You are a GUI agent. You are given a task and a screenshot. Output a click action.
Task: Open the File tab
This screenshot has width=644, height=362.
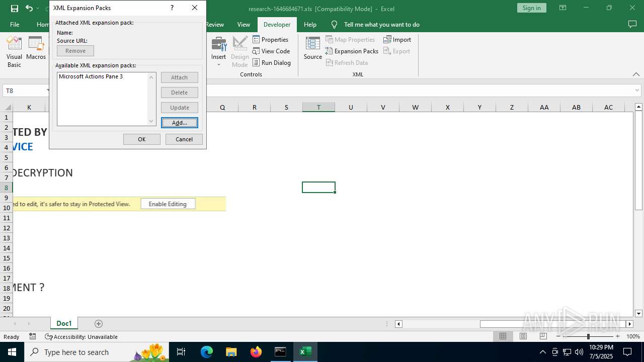tap(15, 24)
